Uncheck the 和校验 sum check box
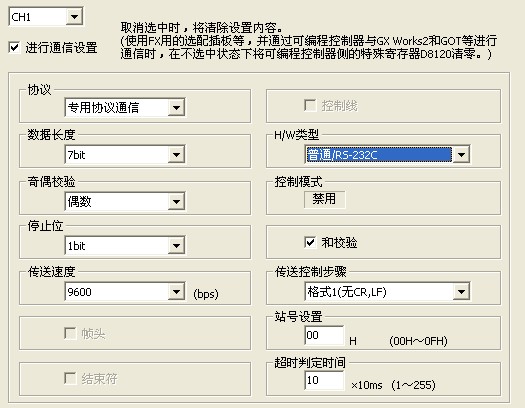This screenshot has width=525, height=408. click(x=310, y=242)
